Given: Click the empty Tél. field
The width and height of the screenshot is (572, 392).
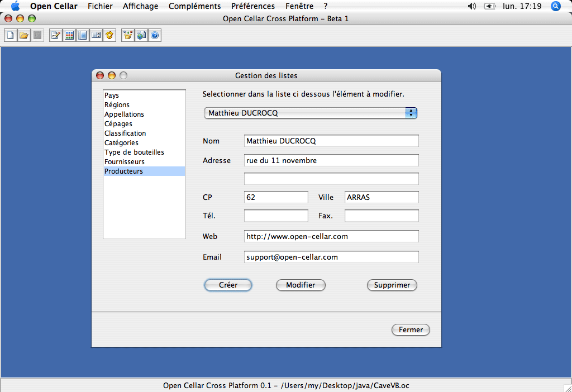Looking at the screenshot, I should (276, 216).
